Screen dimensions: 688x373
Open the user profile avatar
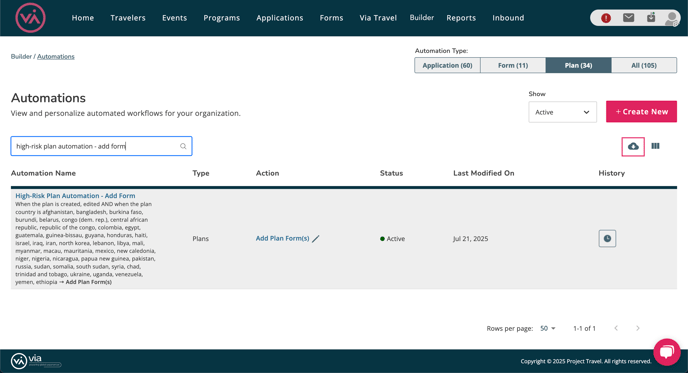tap(671, 18)
